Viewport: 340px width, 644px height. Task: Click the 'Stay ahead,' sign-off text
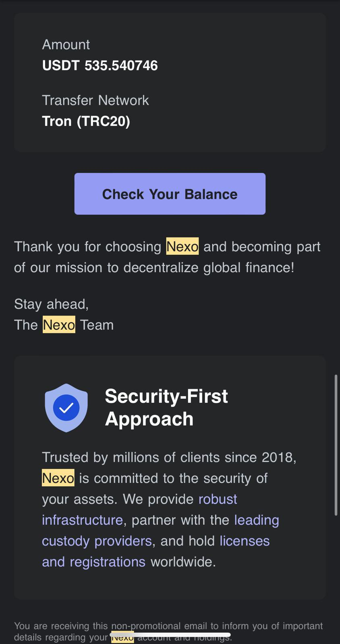click(51, 304)
